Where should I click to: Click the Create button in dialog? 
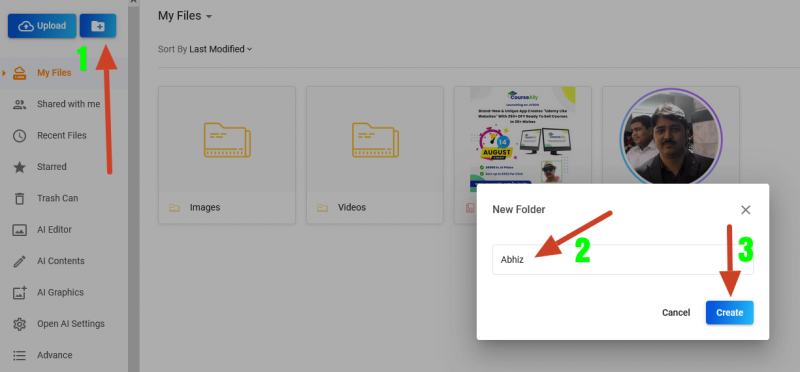[730, 312]
